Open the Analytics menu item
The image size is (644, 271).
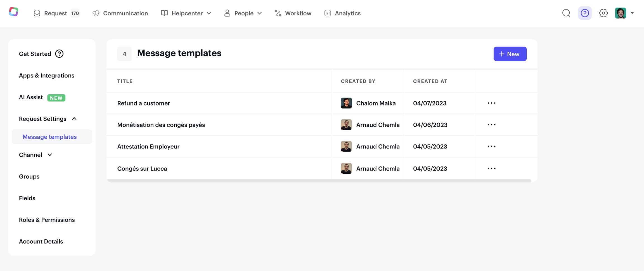(x=342, y=13)
